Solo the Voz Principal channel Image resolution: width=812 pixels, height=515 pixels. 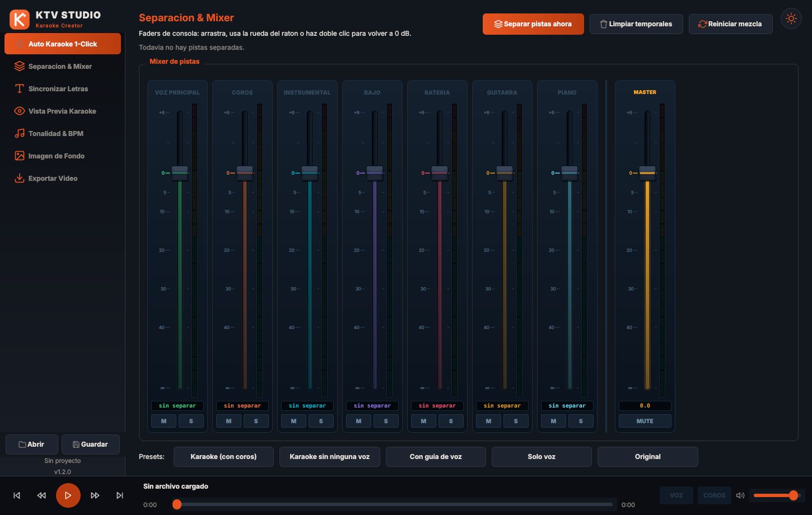(191, 421)
